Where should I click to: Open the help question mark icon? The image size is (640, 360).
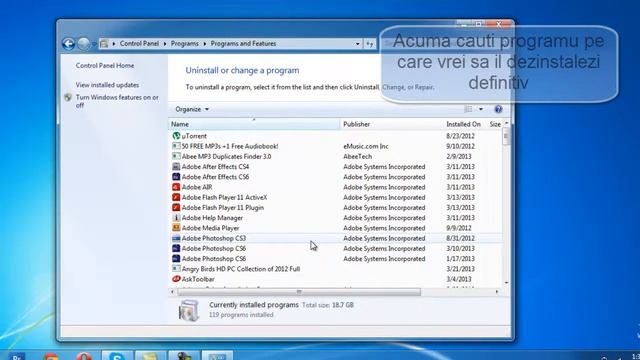coord(498,109)
